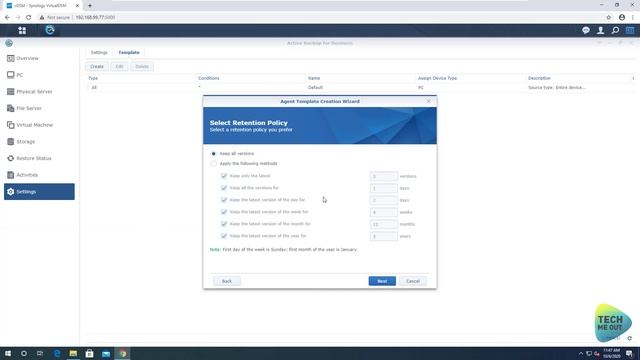Select Keep all versions option
The height and width of the screenshot is (360, 640).
tap(213, 154)
